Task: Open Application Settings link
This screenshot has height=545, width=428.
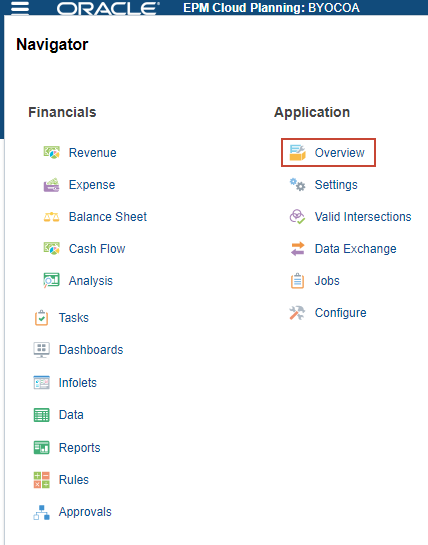Action: click(336, 185)
